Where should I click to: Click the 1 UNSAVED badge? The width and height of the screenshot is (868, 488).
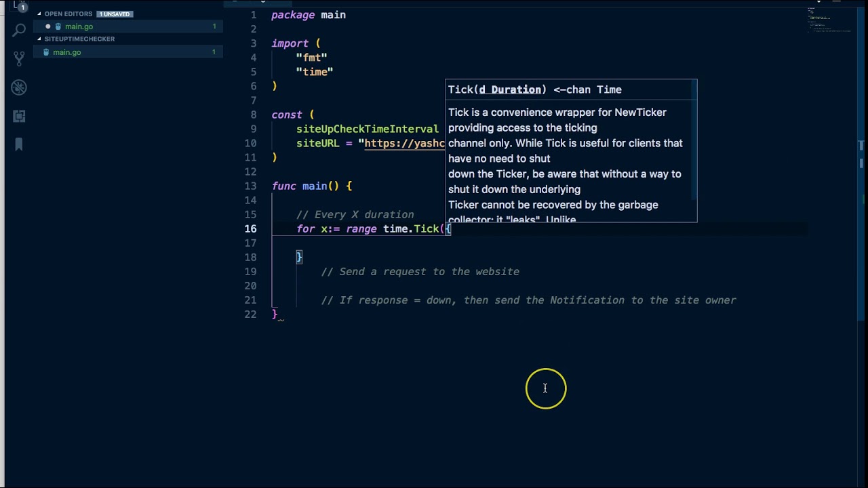(115, 14)
